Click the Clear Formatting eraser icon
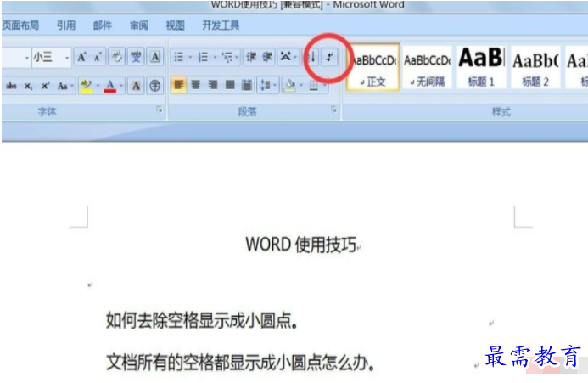 (116, 57)
